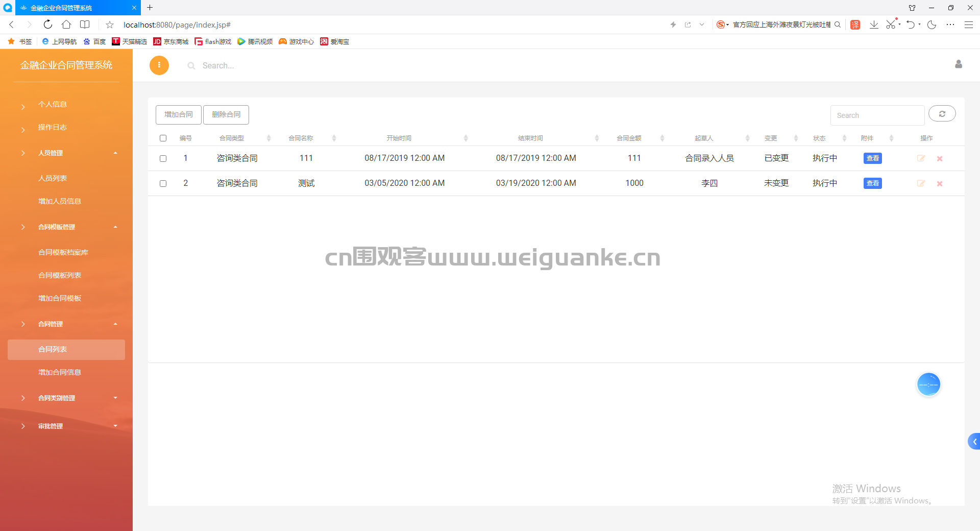
Task: Go to 人员列表 page
Action: [x=53, y=178]
